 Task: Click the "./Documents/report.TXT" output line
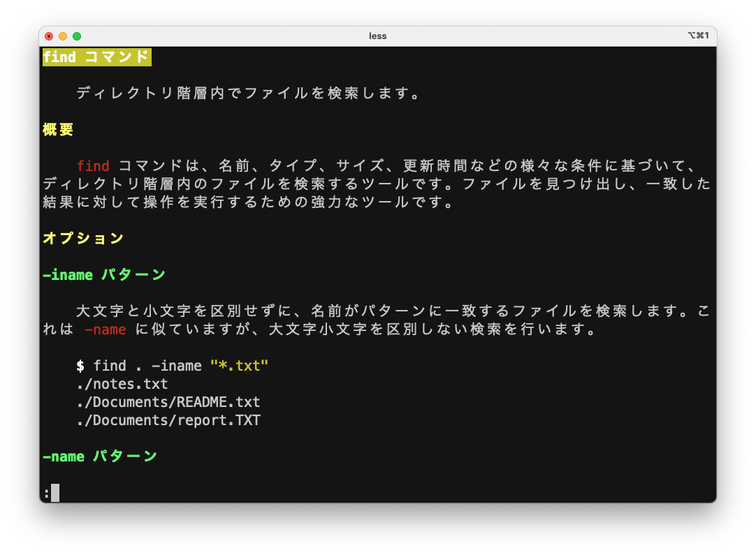(x=168, y=420)
